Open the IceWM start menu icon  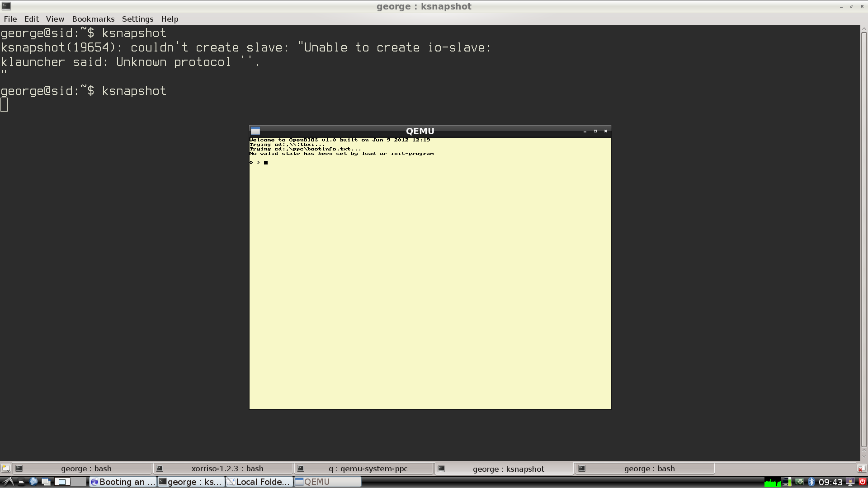point(8,482)
